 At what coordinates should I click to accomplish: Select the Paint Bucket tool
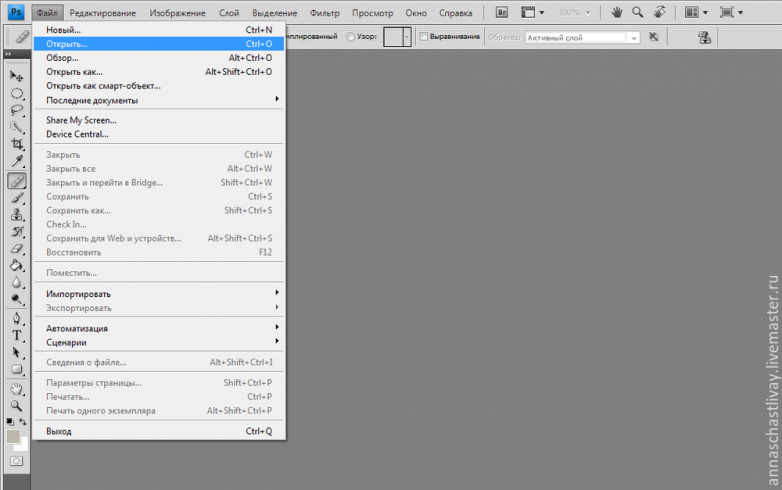click(x=16, y=266)
